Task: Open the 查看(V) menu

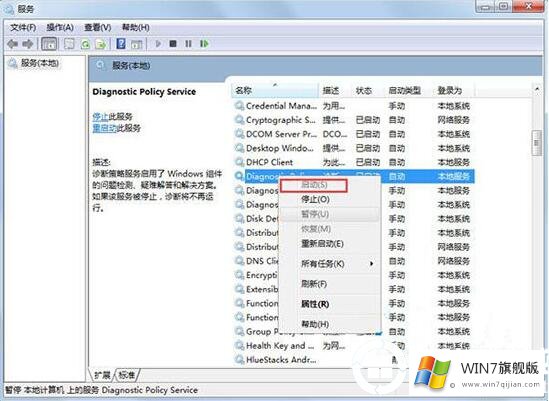Action: (x=98, y=27)
